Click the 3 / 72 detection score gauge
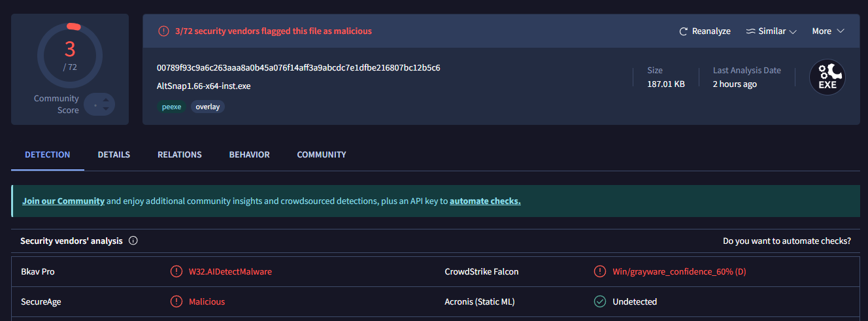This screenshot has width=868, height=321. pos(70,54)
